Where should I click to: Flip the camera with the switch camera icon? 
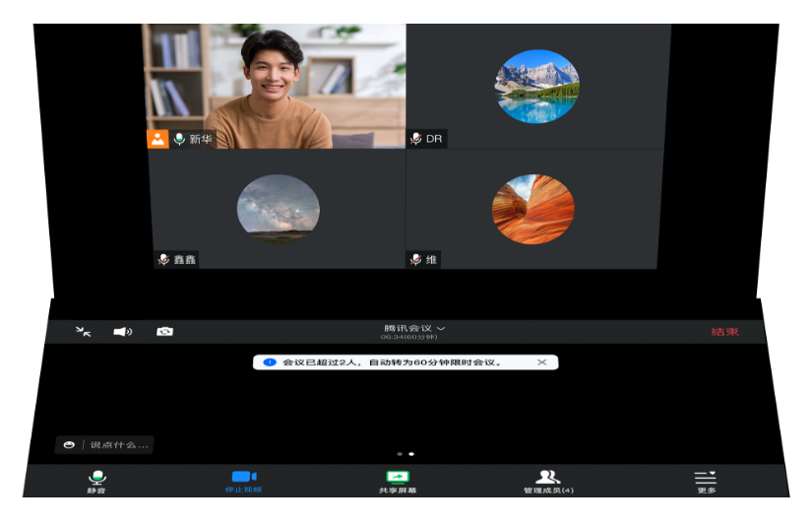[x=164, y=332]
